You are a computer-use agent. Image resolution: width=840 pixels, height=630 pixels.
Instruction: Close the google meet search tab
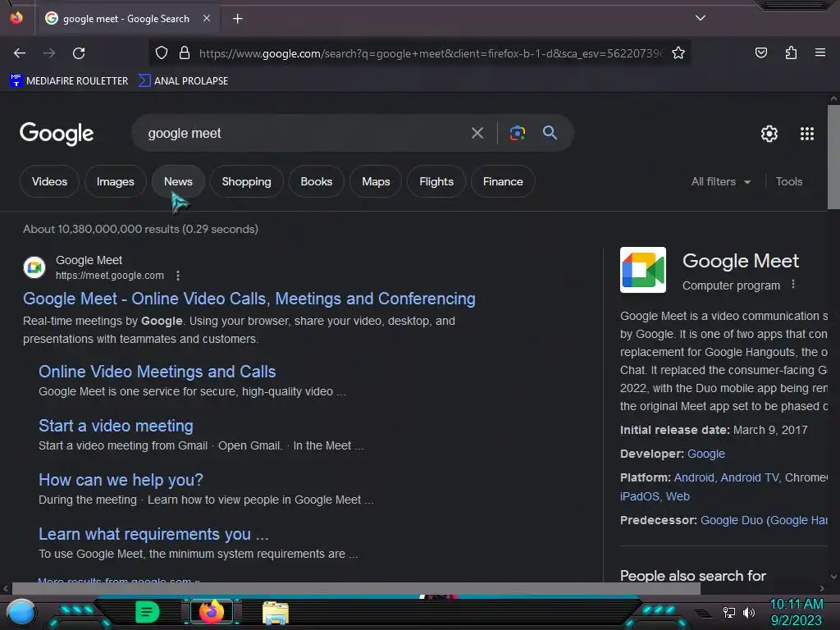[x=207, y=18]
